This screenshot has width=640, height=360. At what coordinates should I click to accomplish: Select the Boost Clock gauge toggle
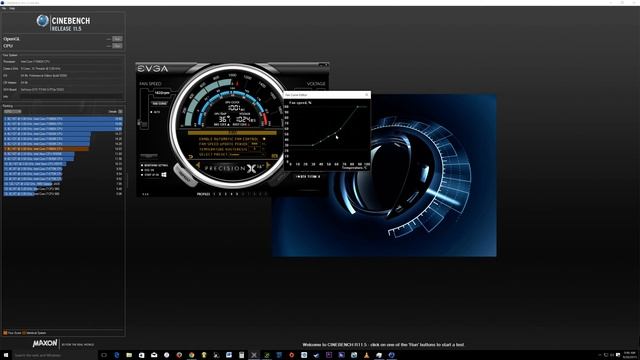[241, 124]
